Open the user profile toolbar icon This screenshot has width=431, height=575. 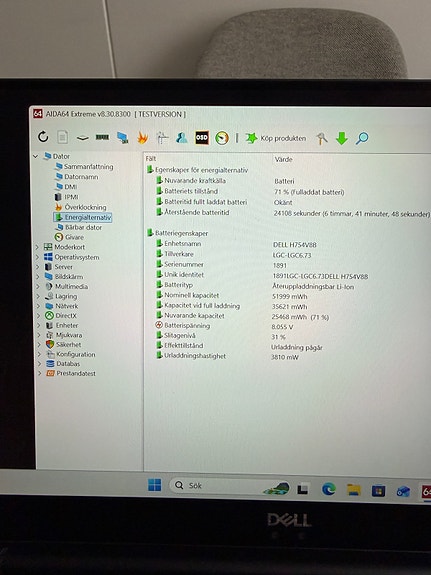click(x=182, y=138)
